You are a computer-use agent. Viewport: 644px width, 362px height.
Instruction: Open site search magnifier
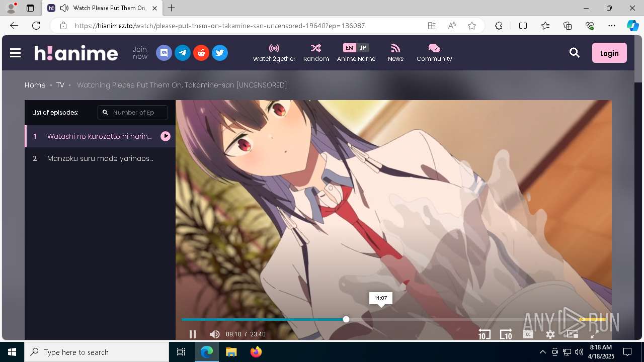point(575,53)
